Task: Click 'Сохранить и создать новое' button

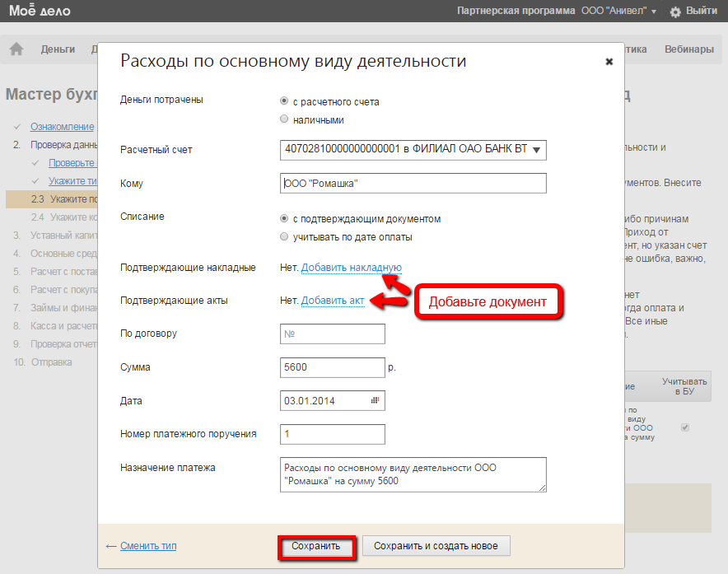Action: [x=436, y=546]
